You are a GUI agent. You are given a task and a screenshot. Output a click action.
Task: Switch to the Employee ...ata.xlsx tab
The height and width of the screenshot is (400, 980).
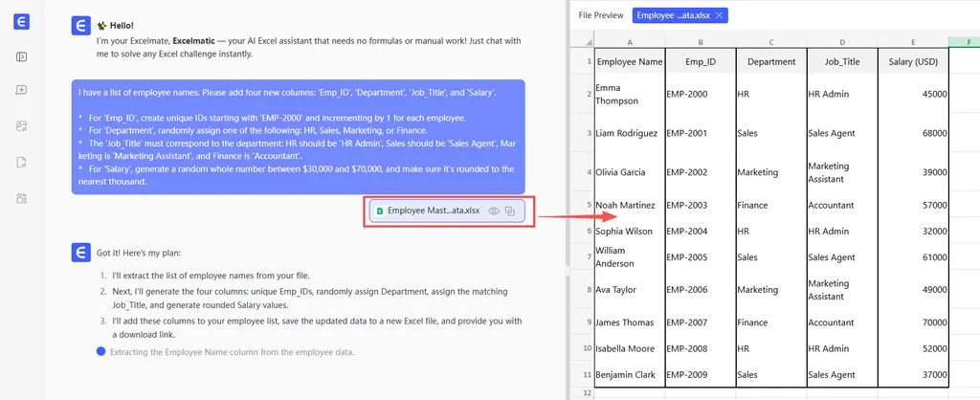pyautogui.click(x=674, y=15)
